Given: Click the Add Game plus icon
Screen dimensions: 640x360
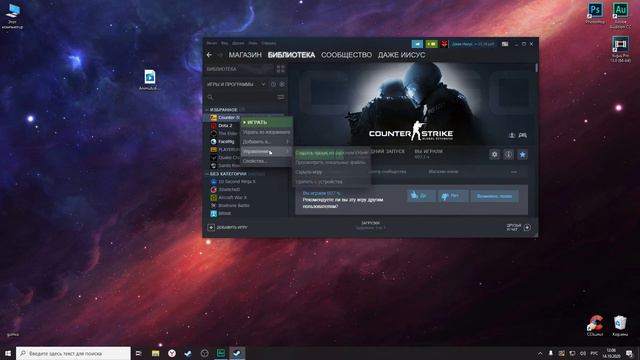Looking at the screenshot, I should tap(211, 227).
